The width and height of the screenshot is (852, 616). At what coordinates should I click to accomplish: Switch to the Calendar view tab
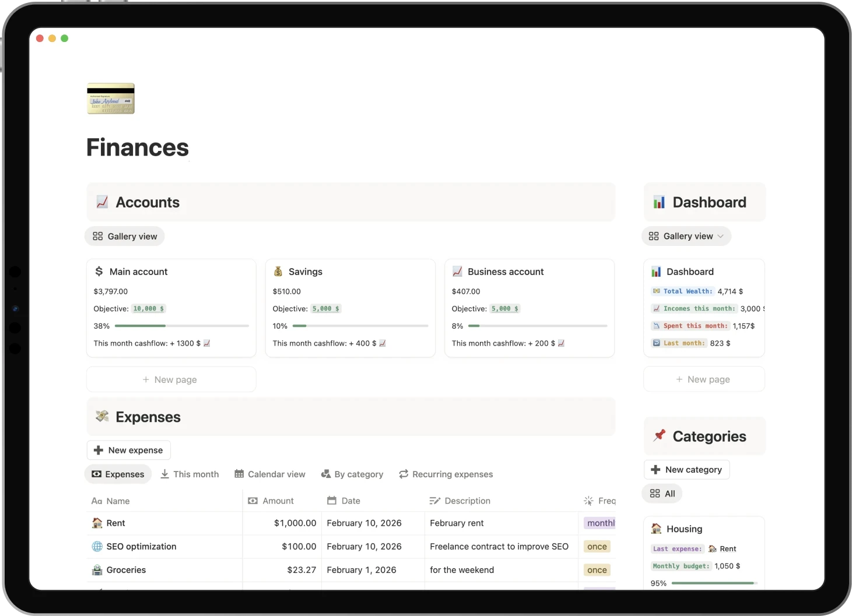(x=269, y=474)
